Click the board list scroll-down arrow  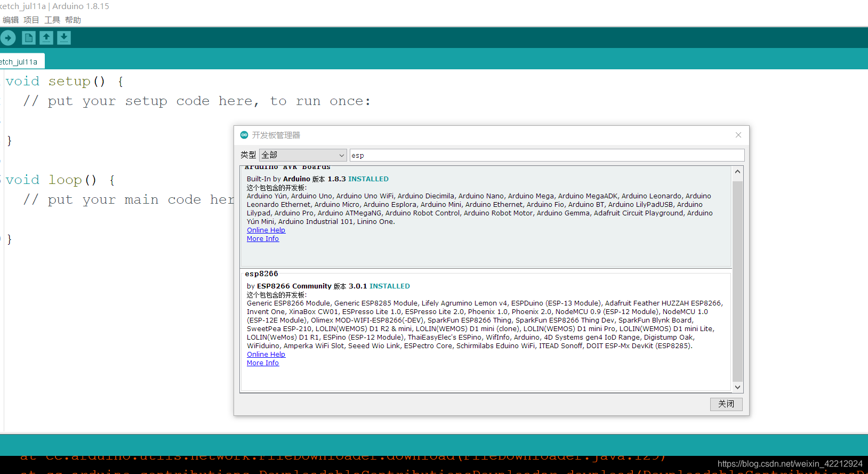pos(737,388)
